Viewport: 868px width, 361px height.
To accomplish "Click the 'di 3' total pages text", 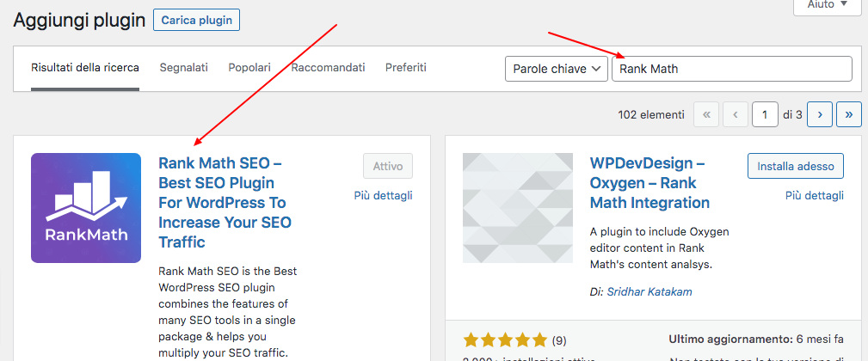I will pos(792,115).
